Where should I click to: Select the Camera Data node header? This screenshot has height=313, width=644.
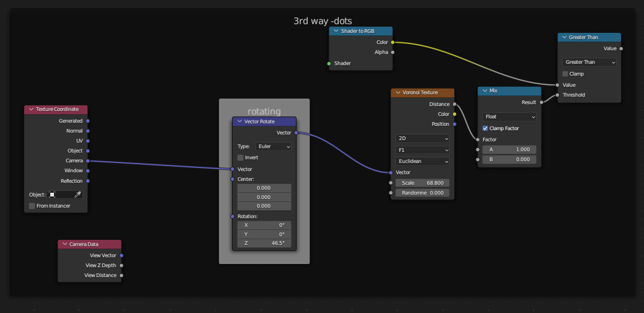[x=89, y=244]
